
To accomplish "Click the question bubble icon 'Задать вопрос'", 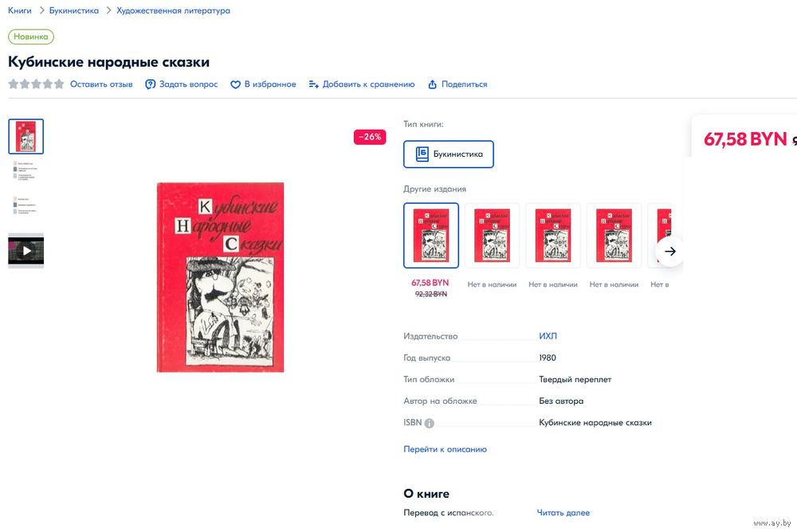I will click(x=150, y=84).
